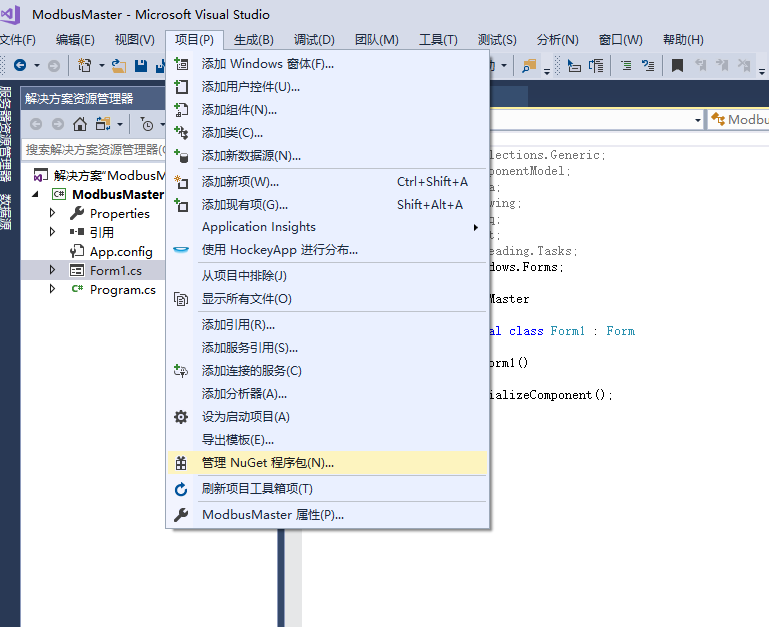Toggle the bookmark icon in the toolbar

(x=677, y=66)
